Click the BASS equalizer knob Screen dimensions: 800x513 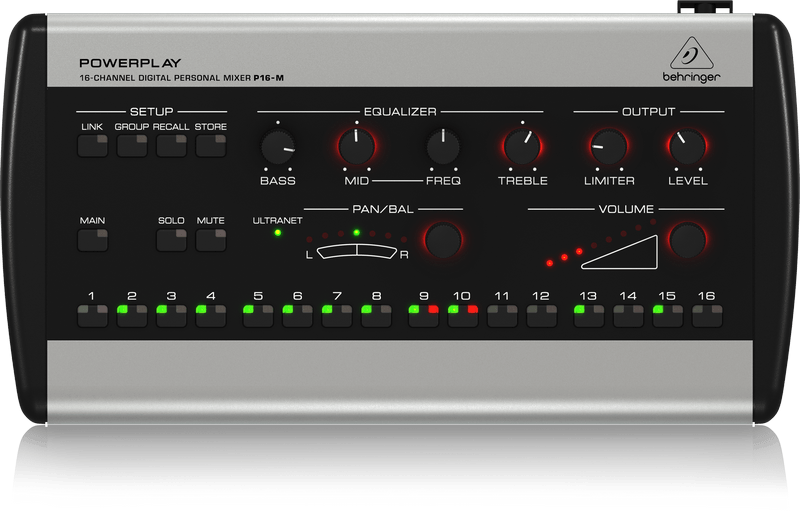[x=277, y=149]
